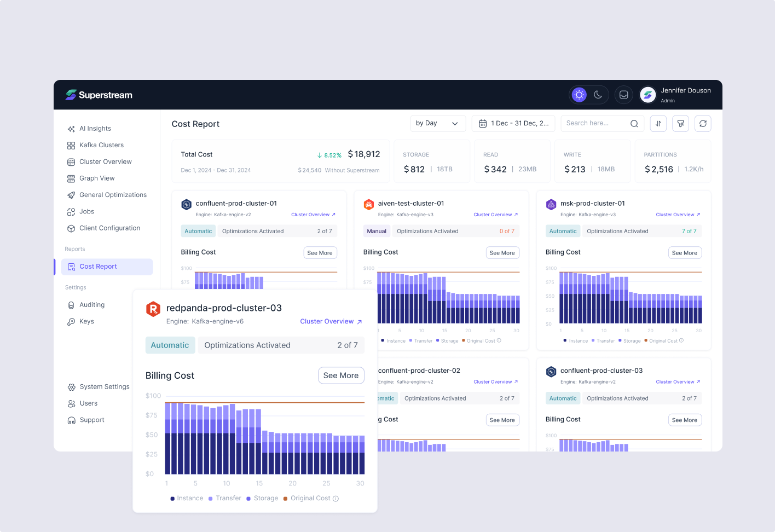775x532 pixels.
Task: Open Cluster Overview link for confluent-prod-cluster-02
Action: [x=496, y=382]
